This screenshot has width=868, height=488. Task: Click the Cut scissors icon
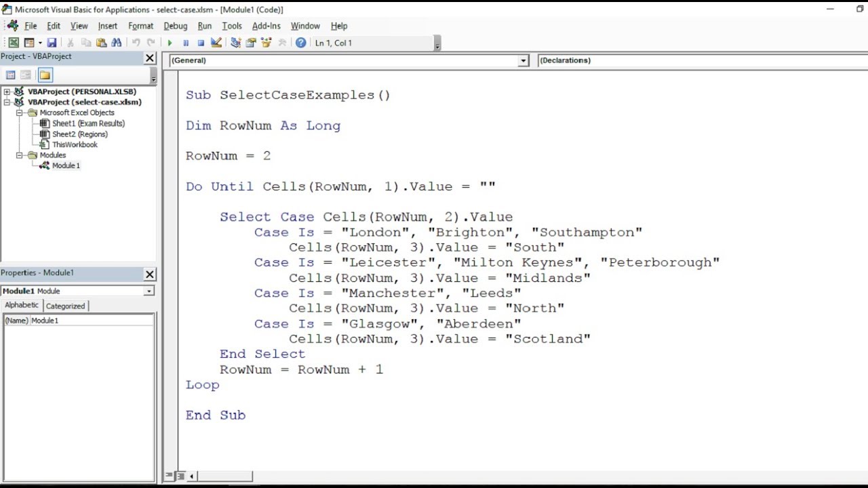71,43
